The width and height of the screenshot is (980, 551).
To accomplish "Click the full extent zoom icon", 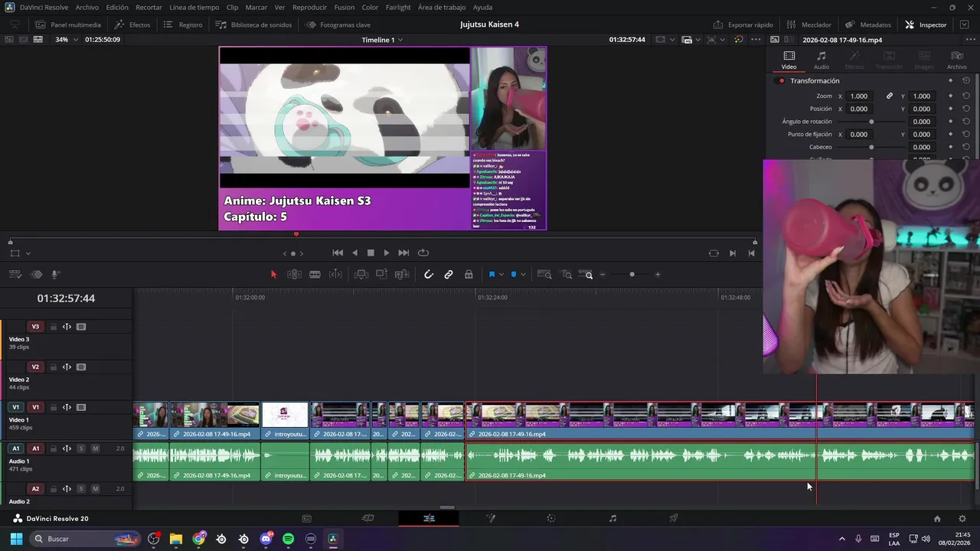I will 544,274.
